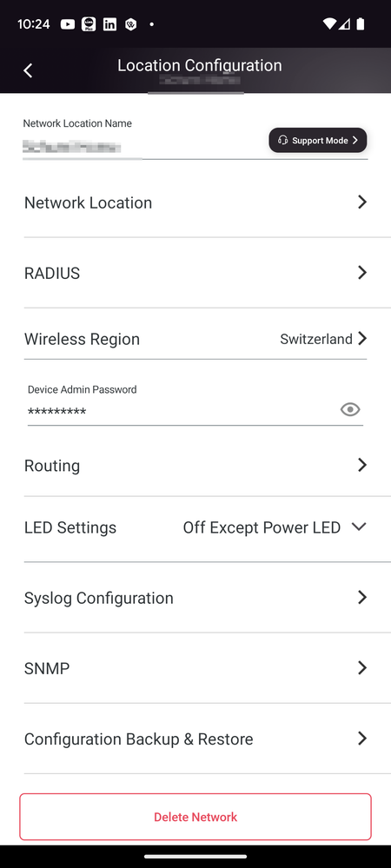The height and width of the screenshot is (868, 391).
Task: Open Configuration Backup & Restore
Action: click(x=195, y=739)
